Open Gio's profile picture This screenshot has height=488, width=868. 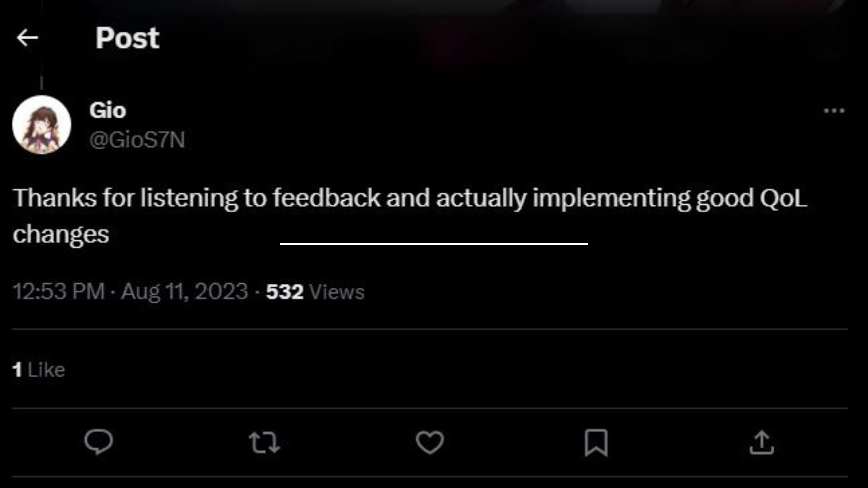click(42, 125)
